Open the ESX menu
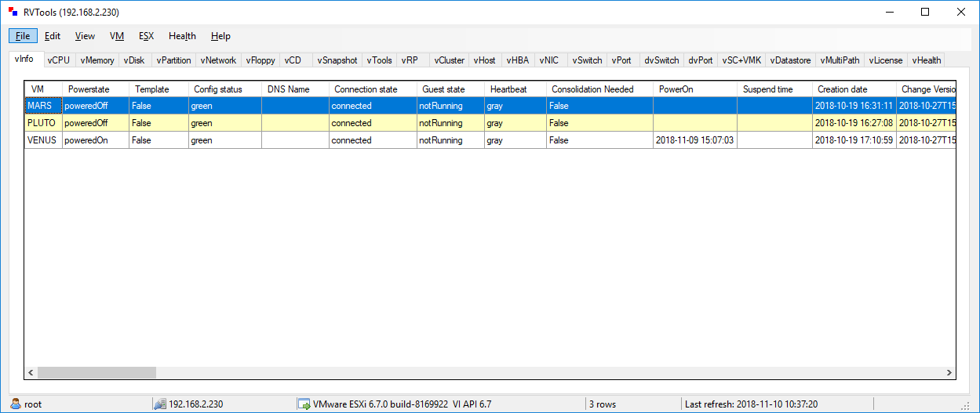 pyautogui.click(x=146, y=36)
